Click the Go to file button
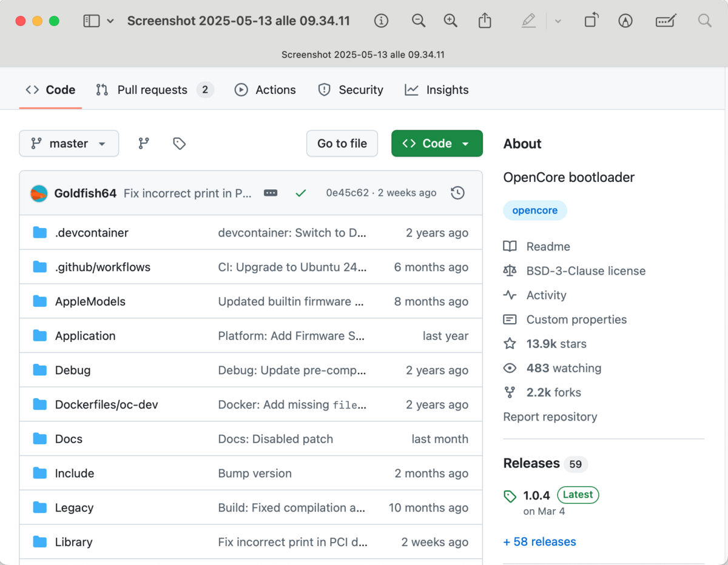 [342, 144]
